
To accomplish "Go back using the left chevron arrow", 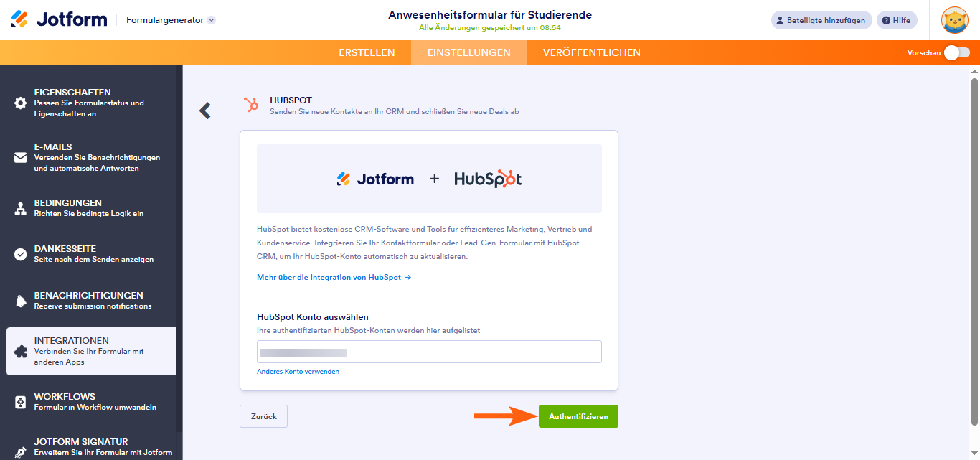I will (205, 111).
